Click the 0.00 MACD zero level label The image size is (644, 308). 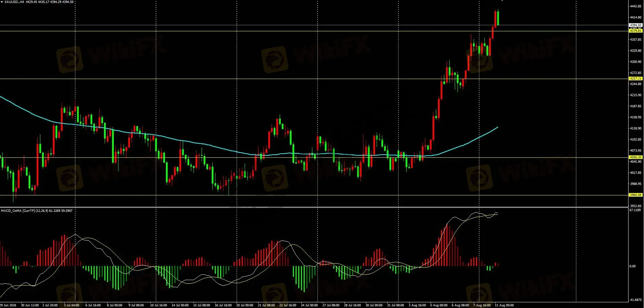click(633, 266)
